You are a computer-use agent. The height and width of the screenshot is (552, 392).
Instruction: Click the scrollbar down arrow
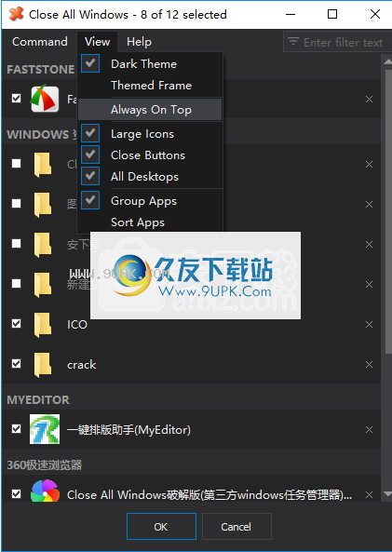click(387, 493)
